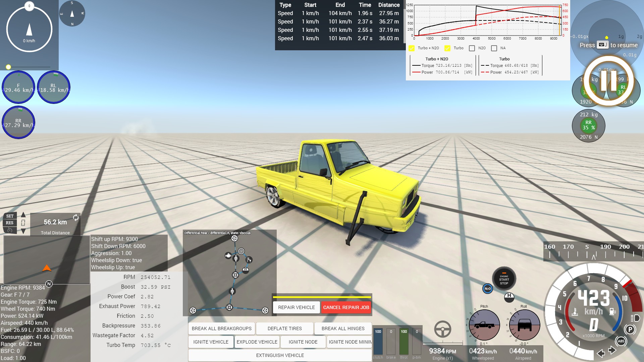Click the large pause icon to resume
The height and width of the screenshot is (362, 644).
[608, 81]
